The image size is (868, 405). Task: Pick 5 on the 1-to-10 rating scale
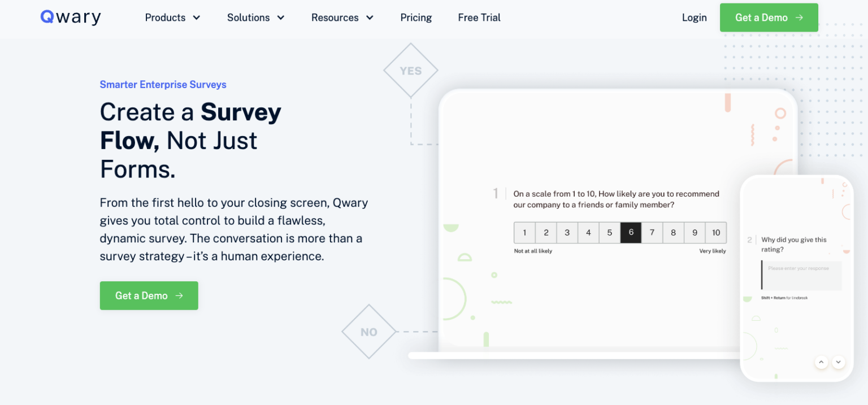tap(609, 232)
